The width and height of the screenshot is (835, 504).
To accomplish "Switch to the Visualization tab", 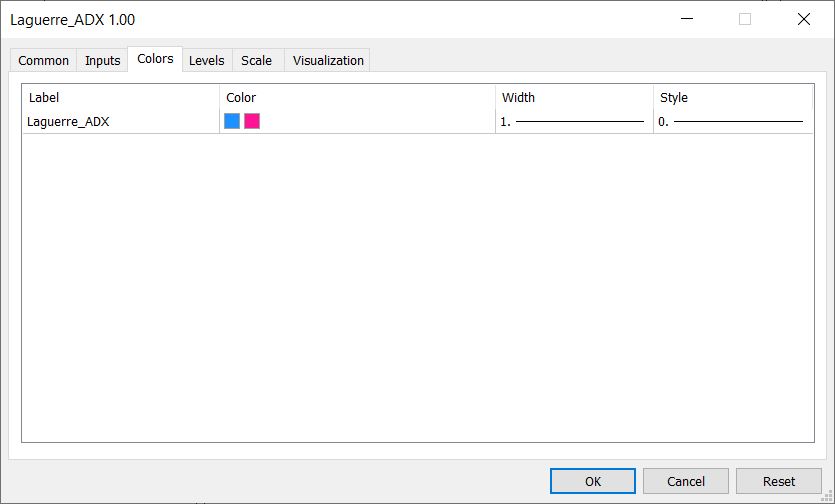I will (x=328, y=60).
